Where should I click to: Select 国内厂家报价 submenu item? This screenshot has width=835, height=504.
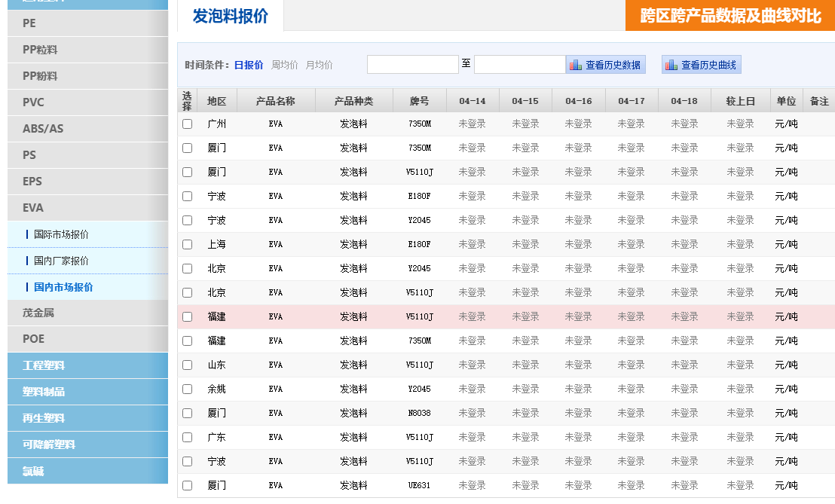[61, 261]
